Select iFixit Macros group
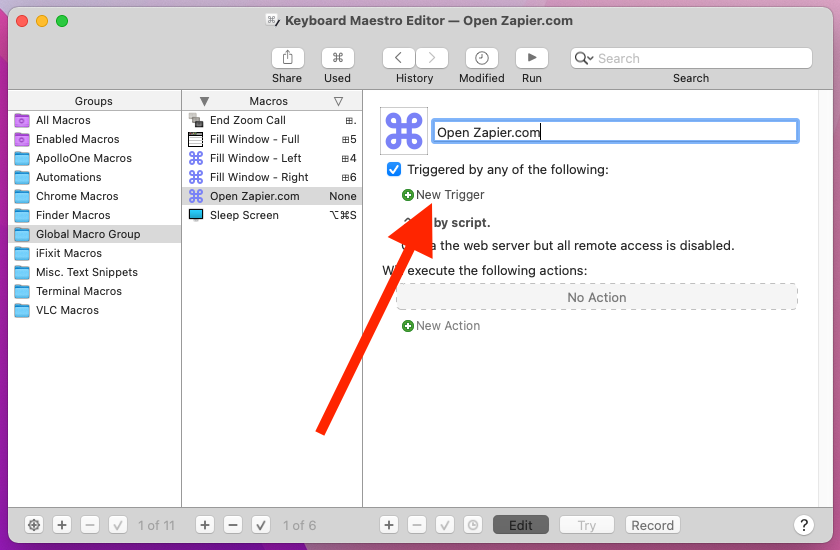This screenshot has width=840, height=550. 95,253
